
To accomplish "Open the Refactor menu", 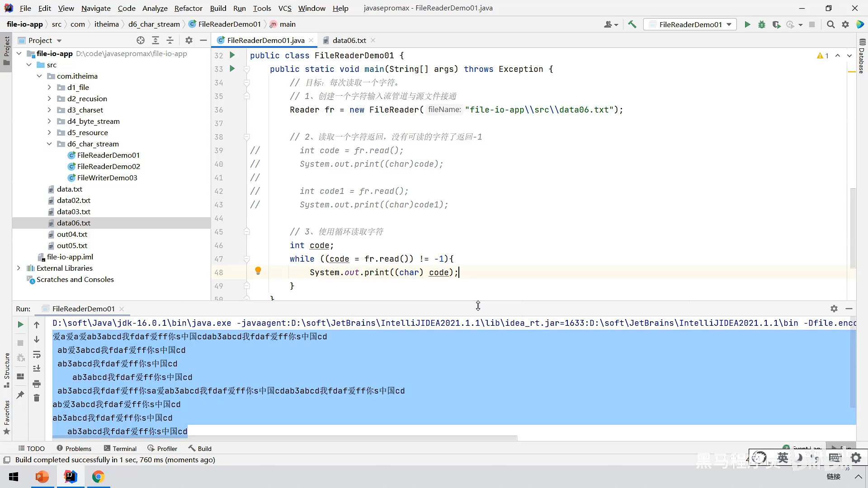I will 188,8.
